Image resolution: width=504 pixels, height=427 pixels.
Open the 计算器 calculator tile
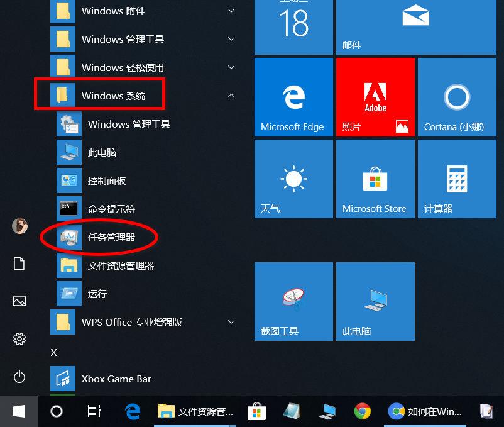[x=456, y=179]
